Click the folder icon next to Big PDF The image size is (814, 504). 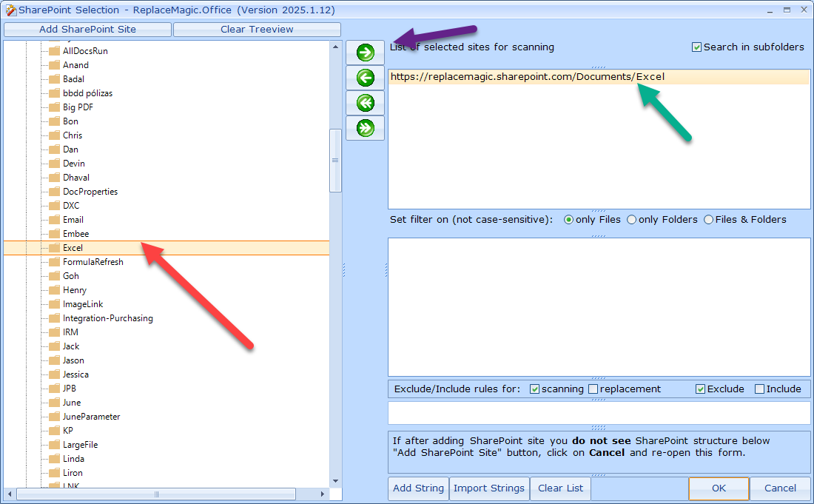54,107
